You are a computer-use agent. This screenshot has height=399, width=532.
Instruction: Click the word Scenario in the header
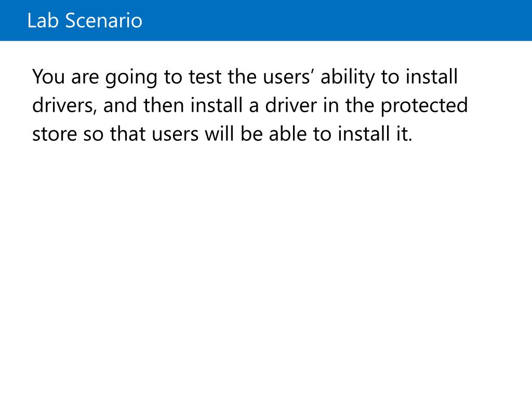pos(103,20)
